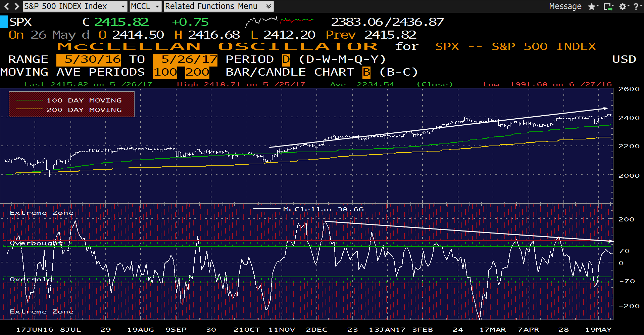Click the SPX ticker label
The width and height of the screenshot is (644, 335).
coord(20,22)
